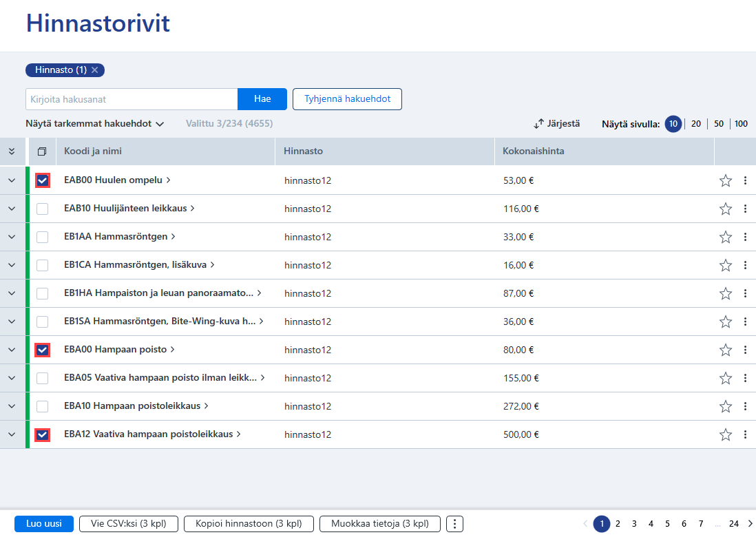Expand the EB1CA lisäkuva row
The width and height of the screenshot is (756, 537).
12,265
